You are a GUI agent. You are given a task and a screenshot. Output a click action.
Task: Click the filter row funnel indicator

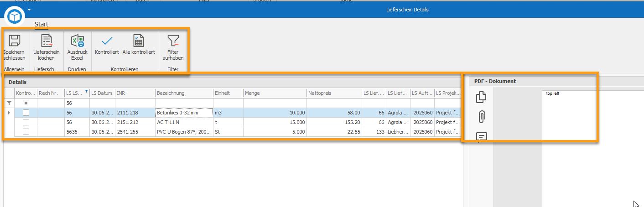click(9, 103)
